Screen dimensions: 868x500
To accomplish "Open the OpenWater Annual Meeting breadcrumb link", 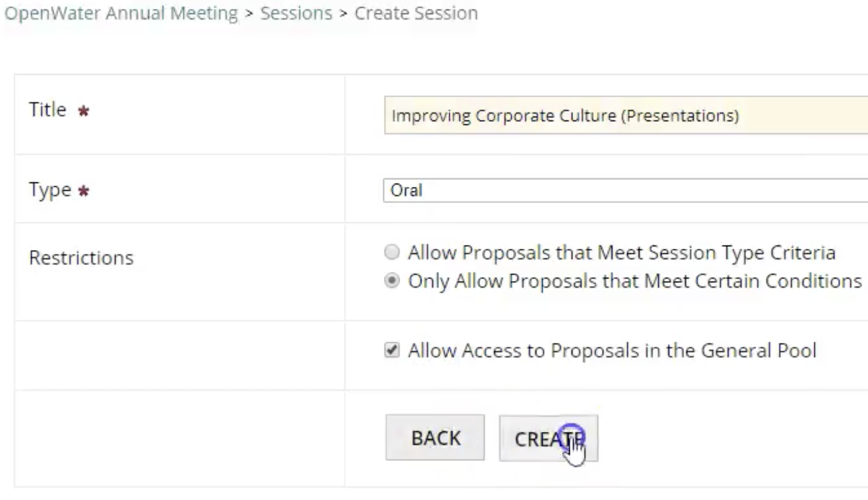I will pos(121,13).
